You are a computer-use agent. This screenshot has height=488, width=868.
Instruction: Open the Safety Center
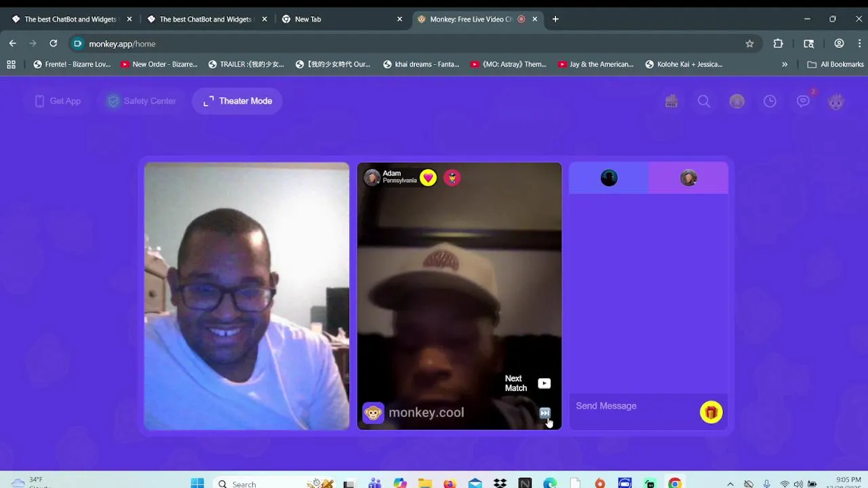[x=141, y=101]
